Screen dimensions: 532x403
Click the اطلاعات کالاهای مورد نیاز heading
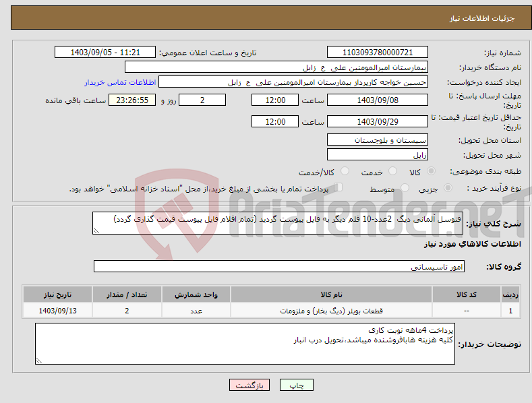(x=472, y=244)
